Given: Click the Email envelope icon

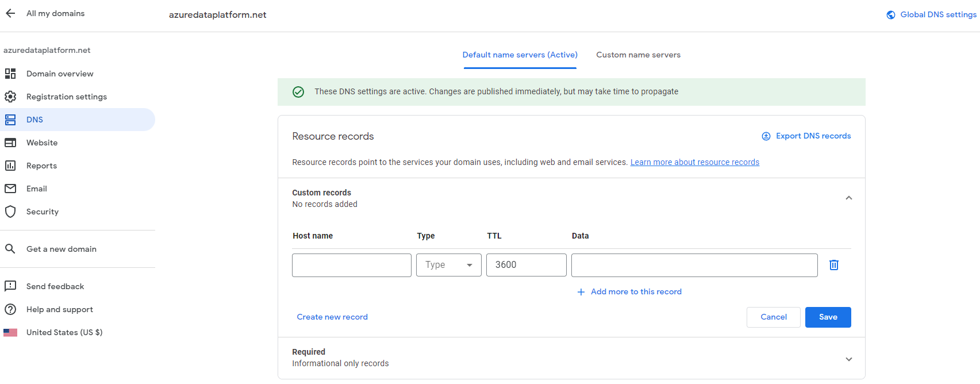Looking at the screenshot, I should click(x=10, y=189).
